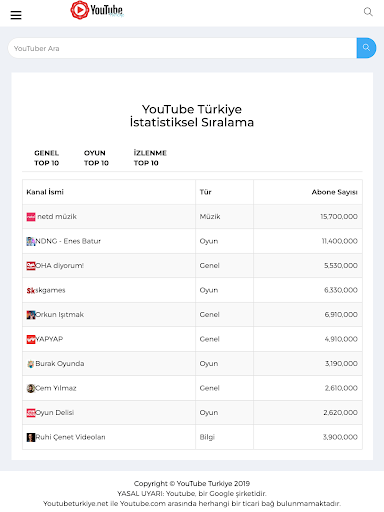Open search via top-right magnifier icon

(x=368, y=12)
